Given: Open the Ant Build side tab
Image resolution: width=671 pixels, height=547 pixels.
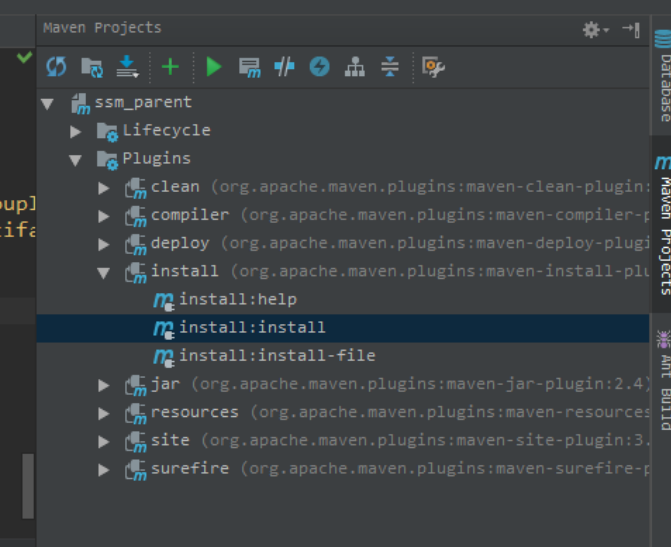Looking at the screenshot, I should (662, 379).
